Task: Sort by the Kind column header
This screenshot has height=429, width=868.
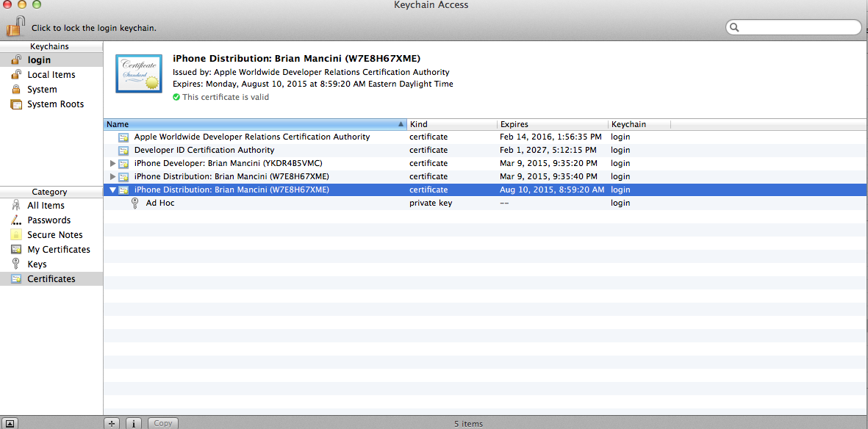Action: point(452,125)
